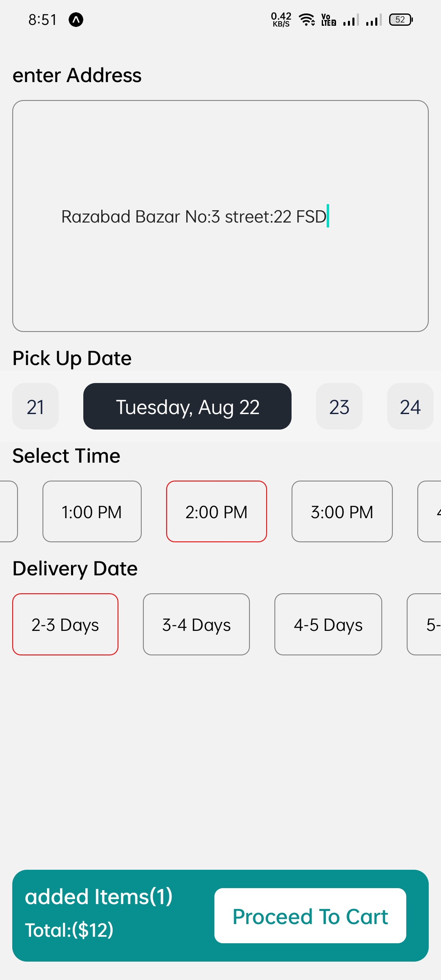Pick 4-5 Days delivery option

point(328,624)
